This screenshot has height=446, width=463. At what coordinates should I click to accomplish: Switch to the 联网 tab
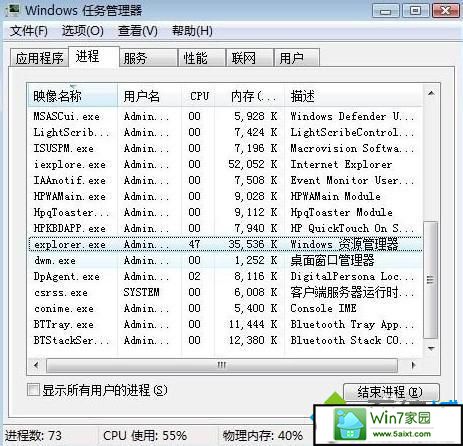coord(250,58)
